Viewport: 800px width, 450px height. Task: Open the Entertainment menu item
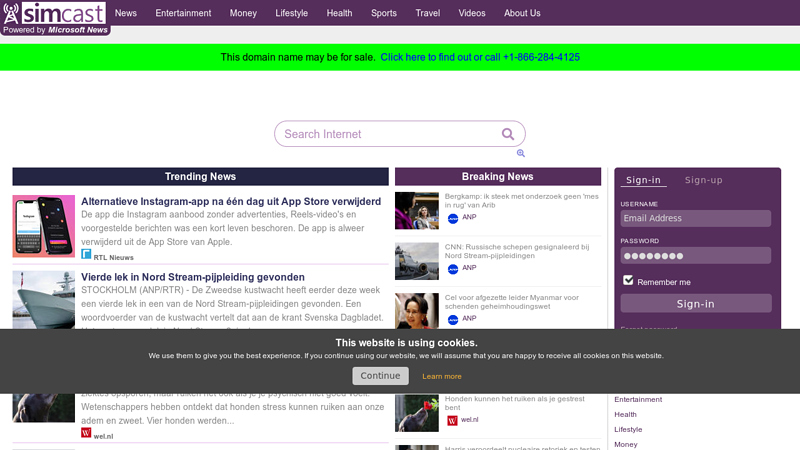coord(183,13)
